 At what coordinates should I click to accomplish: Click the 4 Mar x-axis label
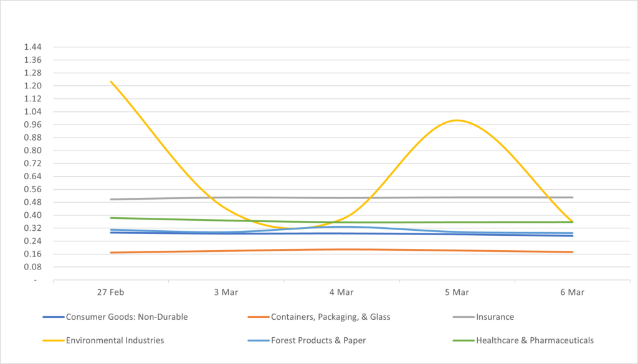[x=341, y=292]
